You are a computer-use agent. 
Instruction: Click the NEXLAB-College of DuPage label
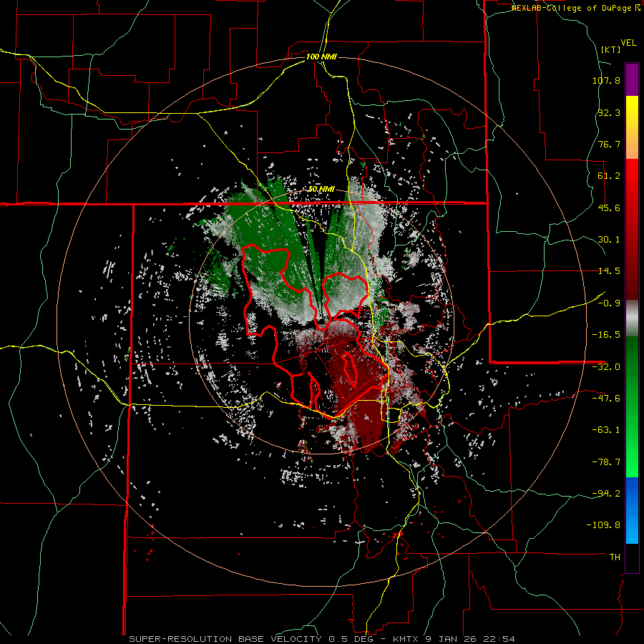pos(575,8)
